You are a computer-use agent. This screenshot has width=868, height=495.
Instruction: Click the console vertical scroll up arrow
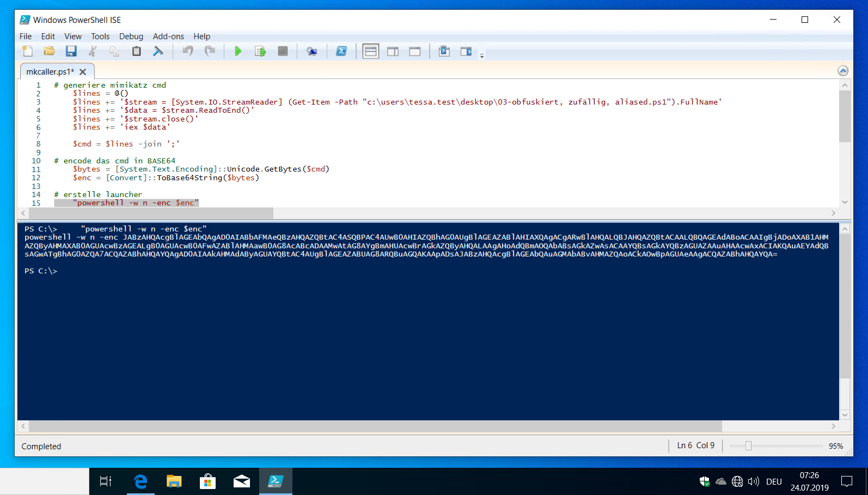(845, 229)
